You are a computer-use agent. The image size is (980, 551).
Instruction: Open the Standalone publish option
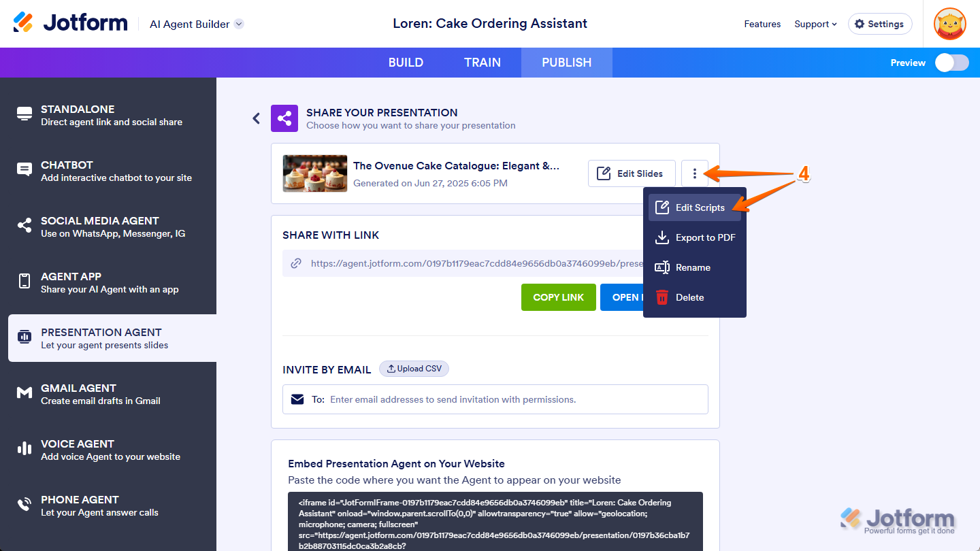[112, 115]
